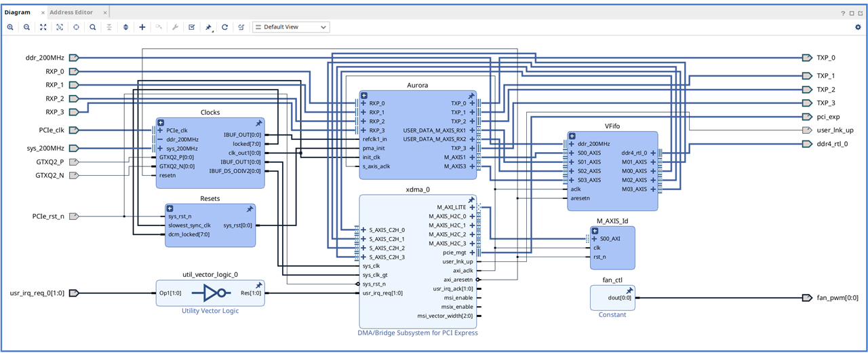The height and width of the screenshot is (353, 868).
Task: Expand the Aurora hierarchy block
Action: coord(363,96)
